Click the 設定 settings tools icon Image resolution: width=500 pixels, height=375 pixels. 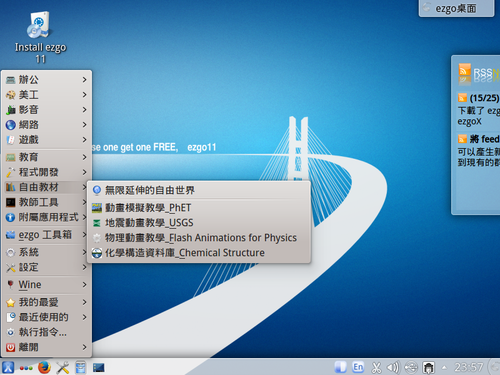click(x=11, y=267)
